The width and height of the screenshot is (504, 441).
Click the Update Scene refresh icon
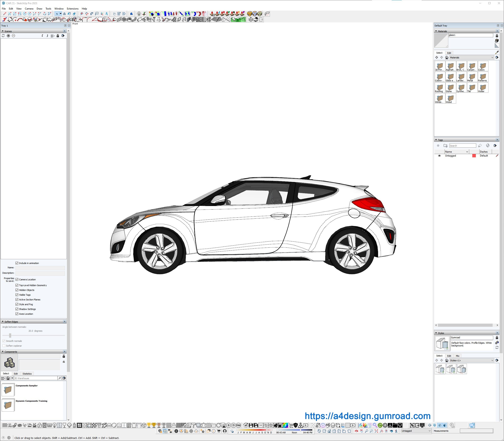(3, 36)
